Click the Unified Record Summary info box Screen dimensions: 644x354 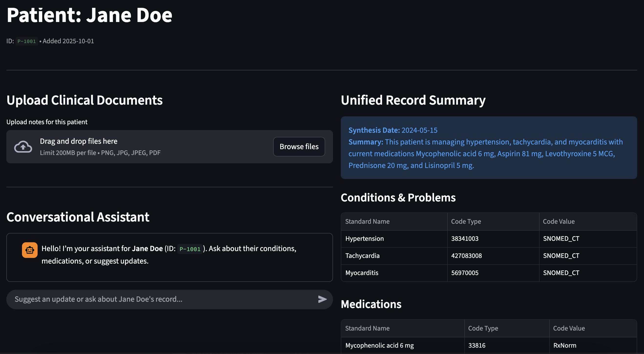click(x=488, y=148)
